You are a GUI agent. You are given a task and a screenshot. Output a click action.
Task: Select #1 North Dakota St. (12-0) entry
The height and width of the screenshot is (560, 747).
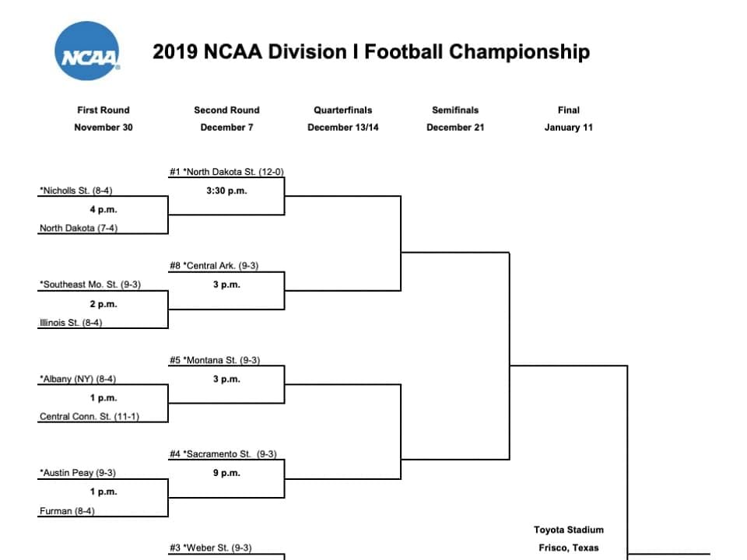point(226,172)
